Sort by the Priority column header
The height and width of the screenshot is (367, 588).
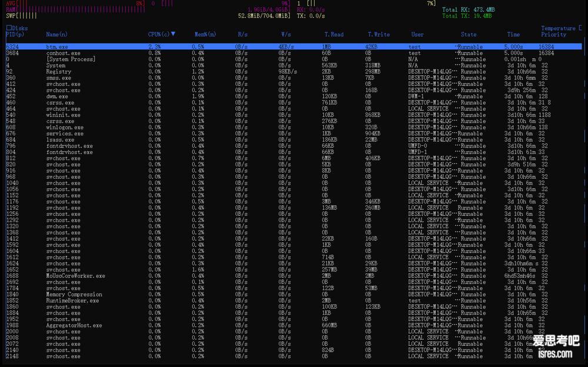[553, 35]
